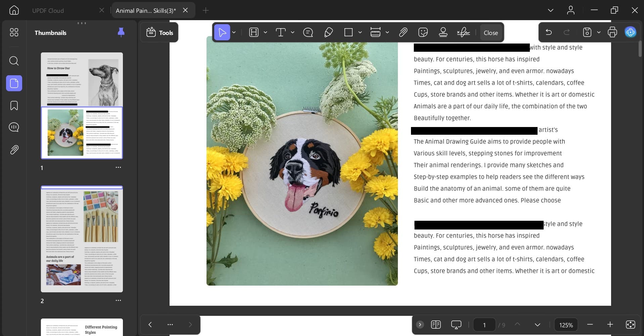Image resolution: width=644 pixels, height=336 pixels.
Task: Toggle full screen fit view
Action: point(630,325)
